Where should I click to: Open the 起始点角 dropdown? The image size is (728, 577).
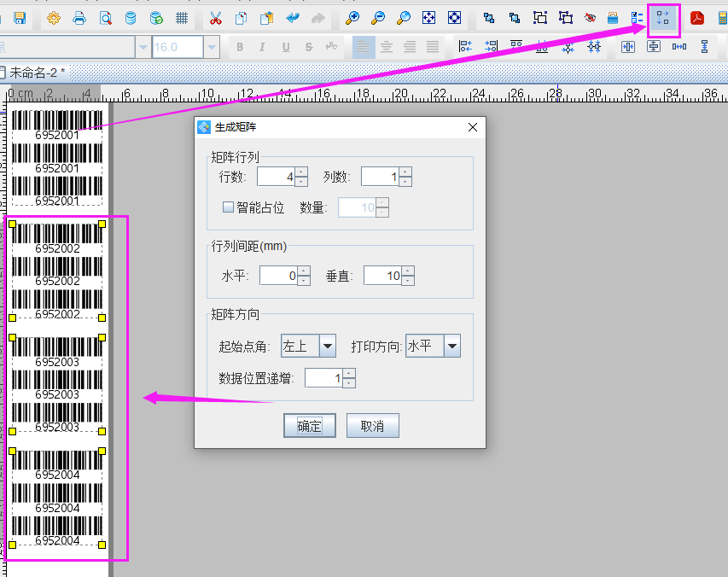[x=327, y=347]
